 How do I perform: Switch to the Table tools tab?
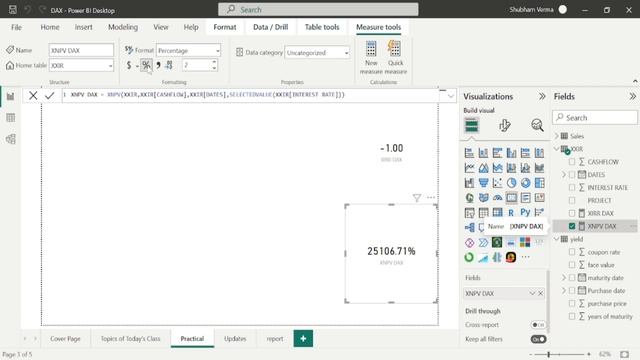click(x=322, y=27)
